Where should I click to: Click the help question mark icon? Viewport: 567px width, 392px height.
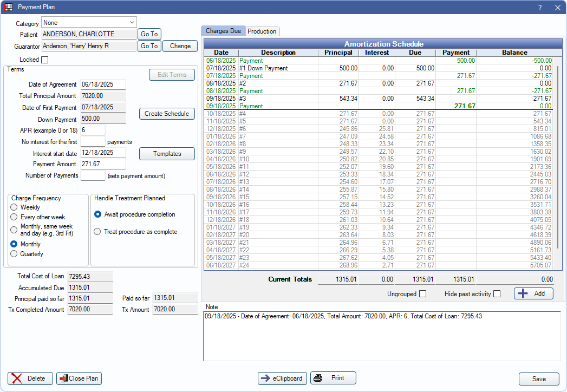[x=539, y=8]
